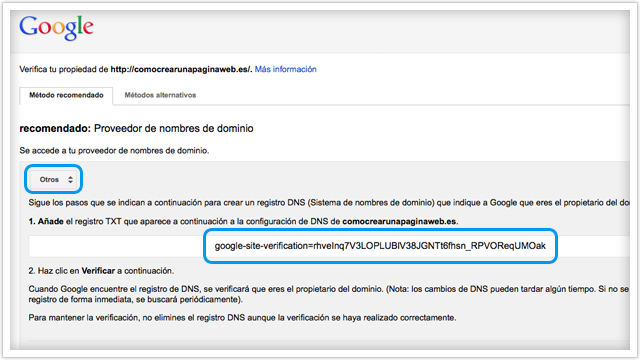Screen dimensions: 640x360
Task: Click the Google logo
Action: 56,28
